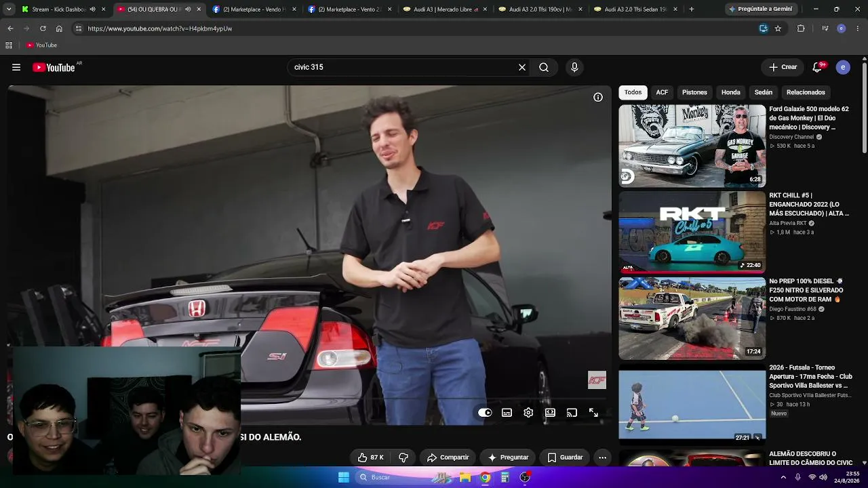Open Google Chrome from the taskbar

485,477
